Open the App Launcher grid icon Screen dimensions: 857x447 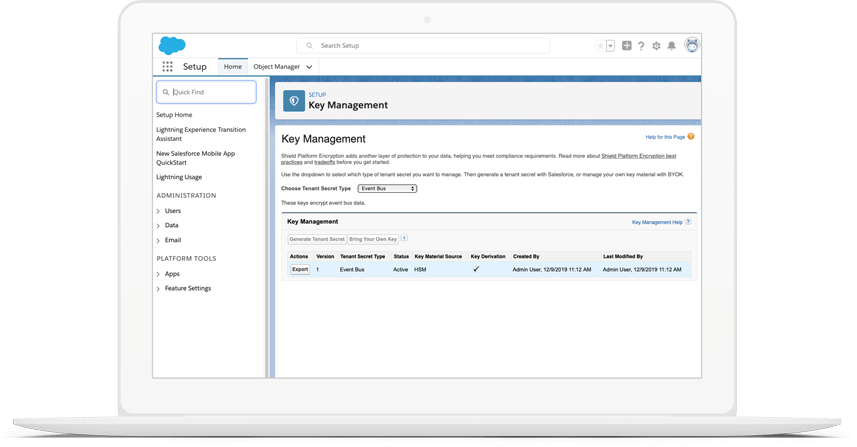pos(167,67)
